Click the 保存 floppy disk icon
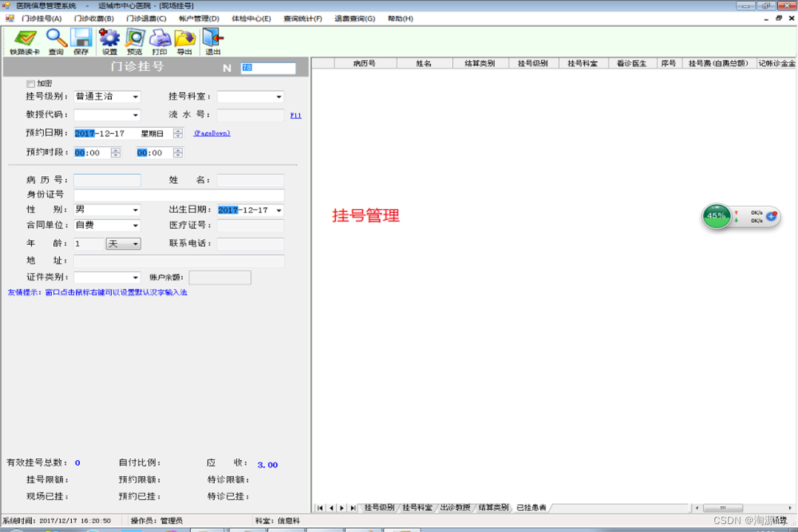 coord(81,38)
